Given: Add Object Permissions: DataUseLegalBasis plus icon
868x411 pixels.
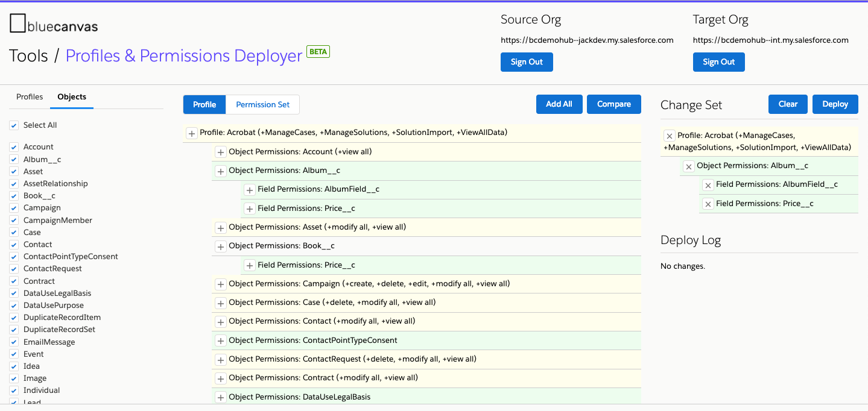Looking at the screenshot, I should click(220, 398).
